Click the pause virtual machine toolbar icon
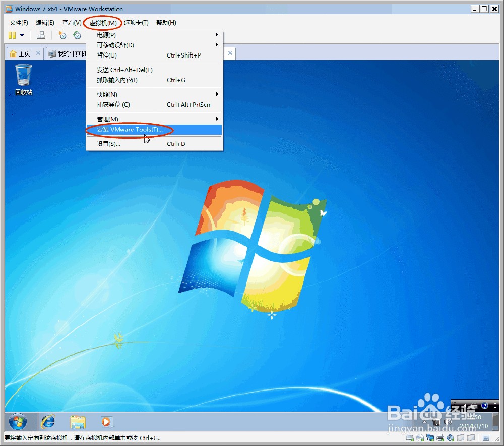 [x=12, y=35]
